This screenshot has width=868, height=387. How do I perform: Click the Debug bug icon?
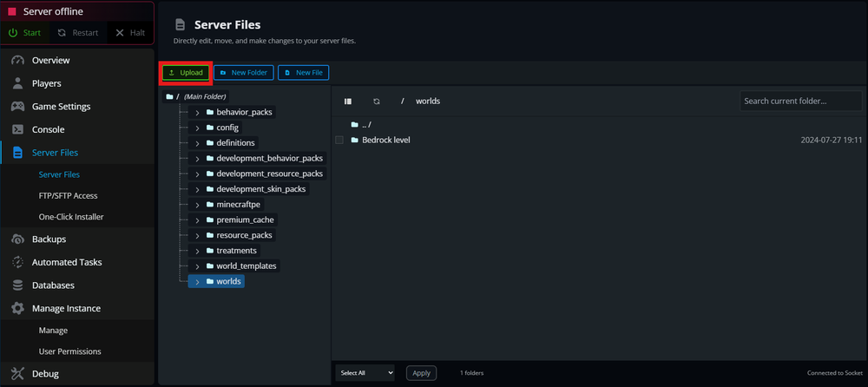17,374
